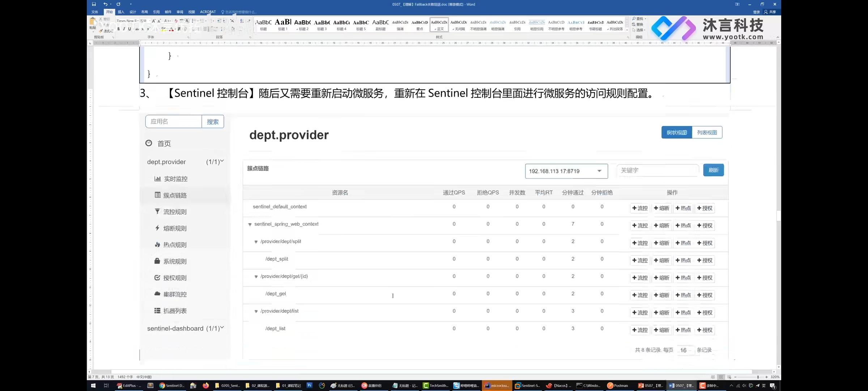Open the 选择 select dropdown

tap(639, 30)
